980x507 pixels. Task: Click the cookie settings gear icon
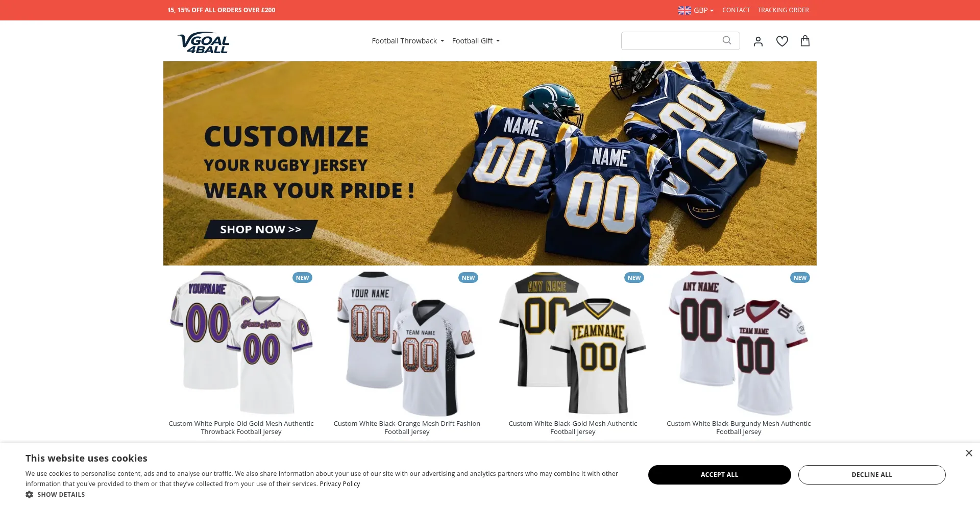click(x=30, y=494)
